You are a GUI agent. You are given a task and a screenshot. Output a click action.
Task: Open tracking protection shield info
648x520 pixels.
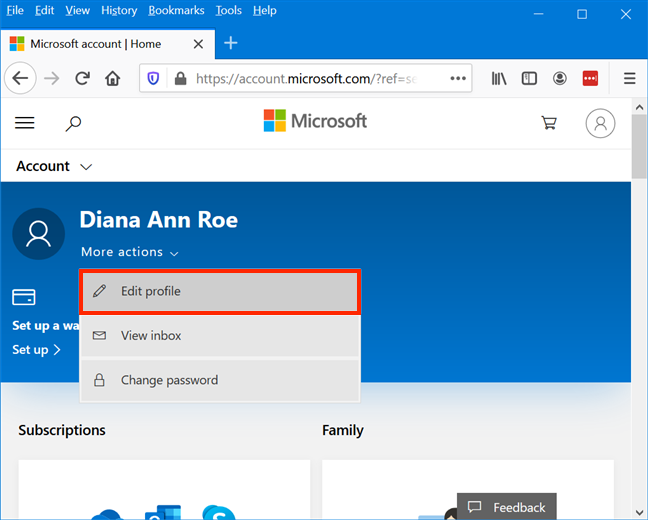[153, 78]
